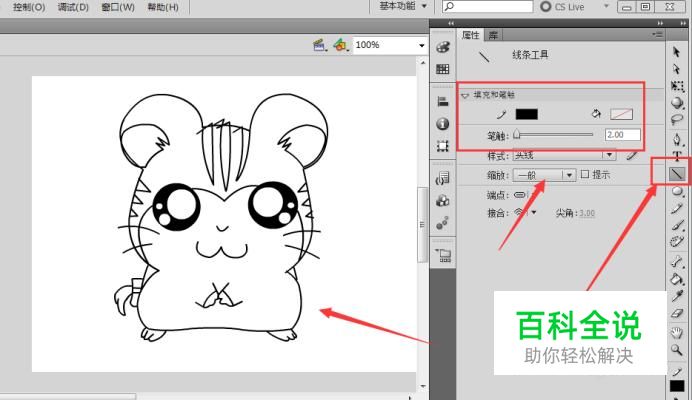
Task: Select the Eyedropper tool
Action: [677, 296]
